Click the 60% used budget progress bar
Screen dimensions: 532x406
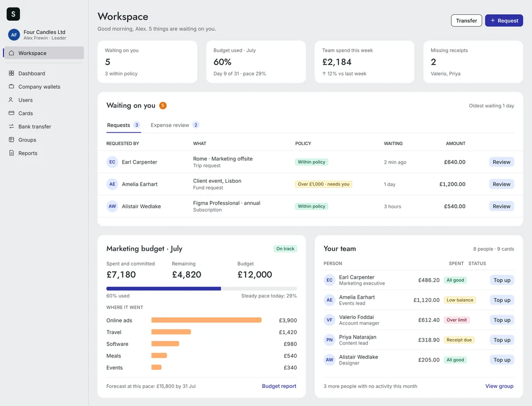click(x=202, y=289)
